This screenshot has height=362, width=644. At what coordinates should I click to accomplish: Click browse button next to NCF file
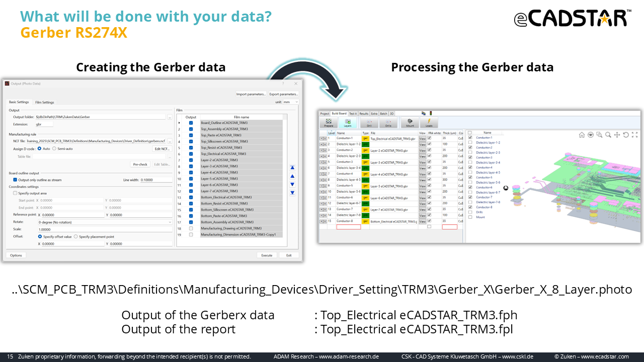tap(170, 141)
